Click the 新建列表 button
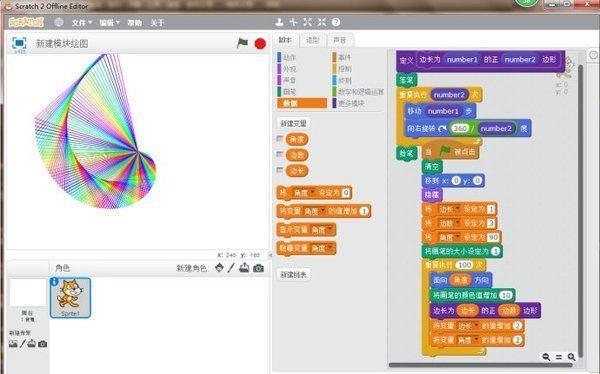The image size is (600, 374). pos(293,274)
